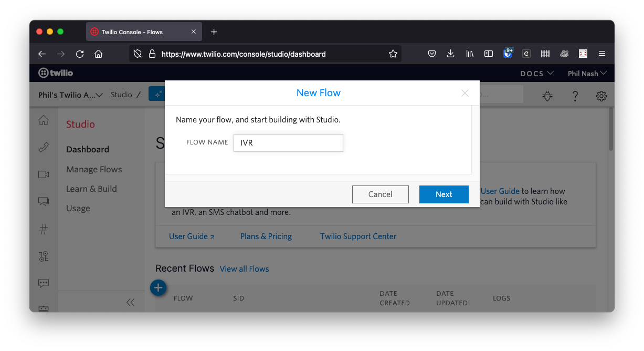Image resolution: width=644 pixels, height=351 pixels.
Task: Click the browser forward arrow
Action: pyautogui.click(x=61, y=54)
